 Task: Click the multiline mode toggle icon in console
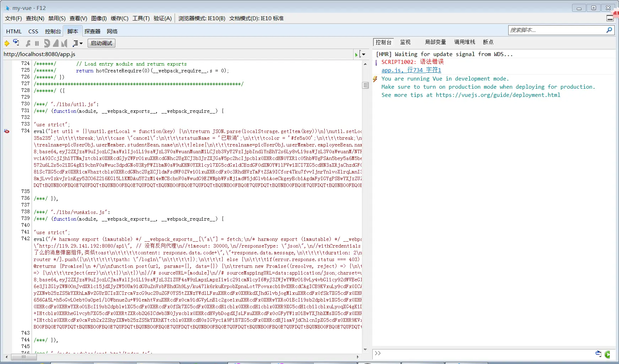(x=598, y=353)
